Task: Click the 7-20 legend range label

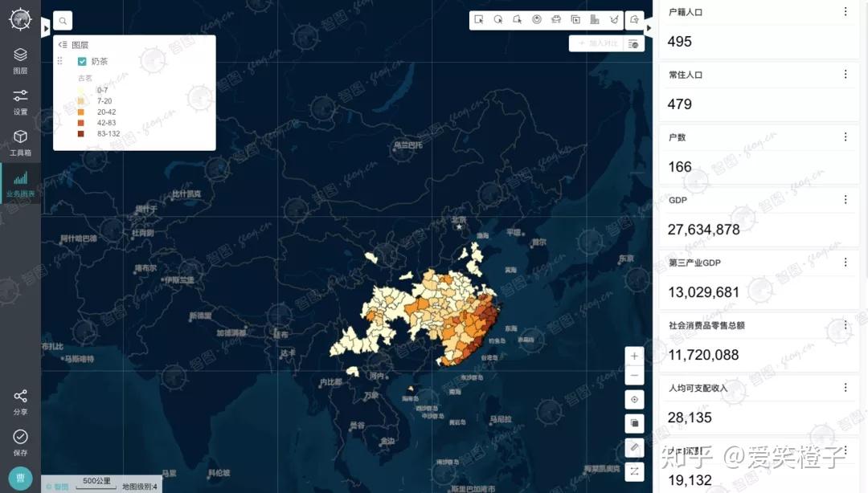Action: (104, 101)
